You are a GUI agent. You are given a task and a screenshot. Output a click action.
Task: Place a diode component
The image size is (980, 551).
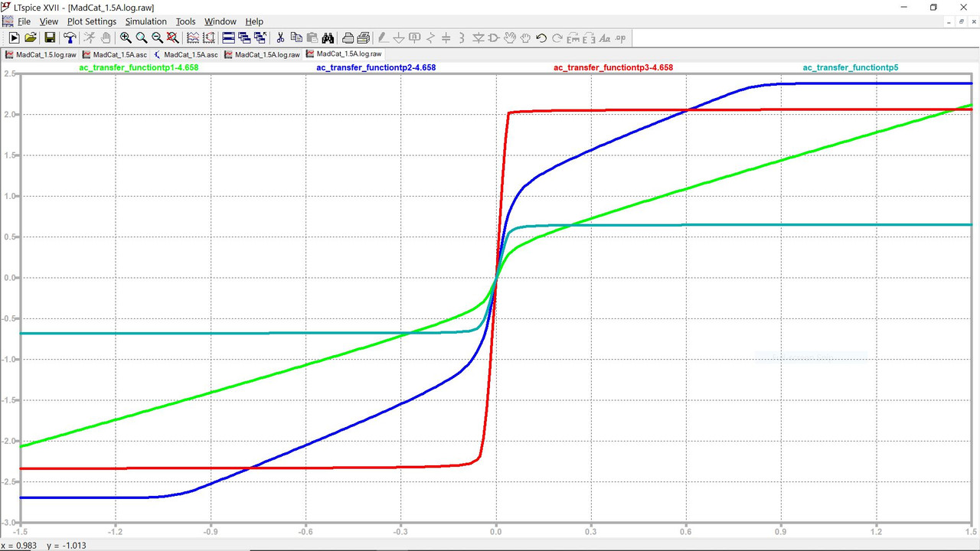coord(478,37)
